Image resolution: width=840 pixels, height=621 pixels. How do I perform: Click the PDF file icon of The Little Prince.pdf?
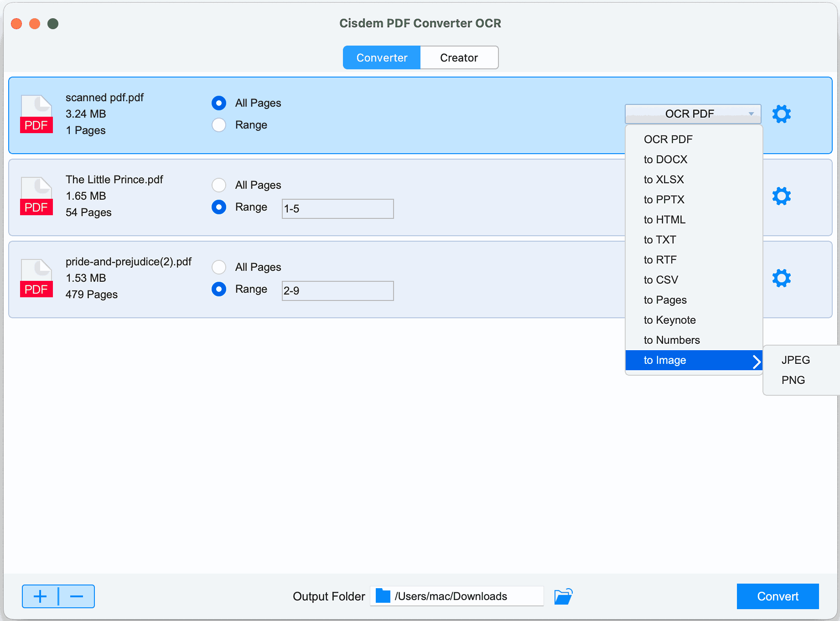point(36,196)
